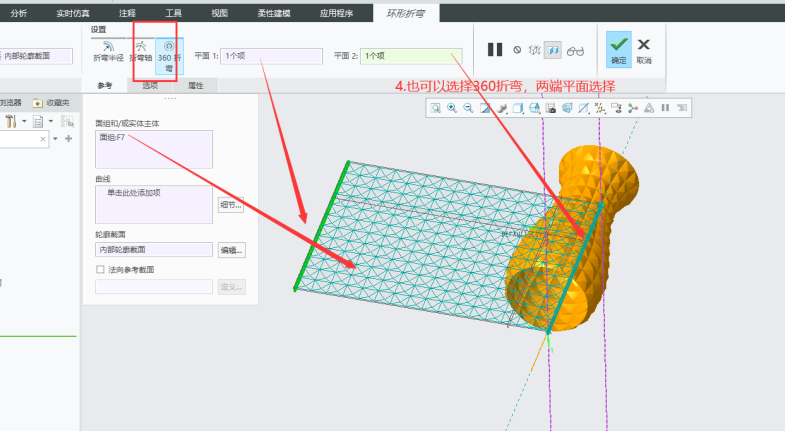Click the 平面 1 collector field
This screenshot has width=785, height=431.
point(271,56)
